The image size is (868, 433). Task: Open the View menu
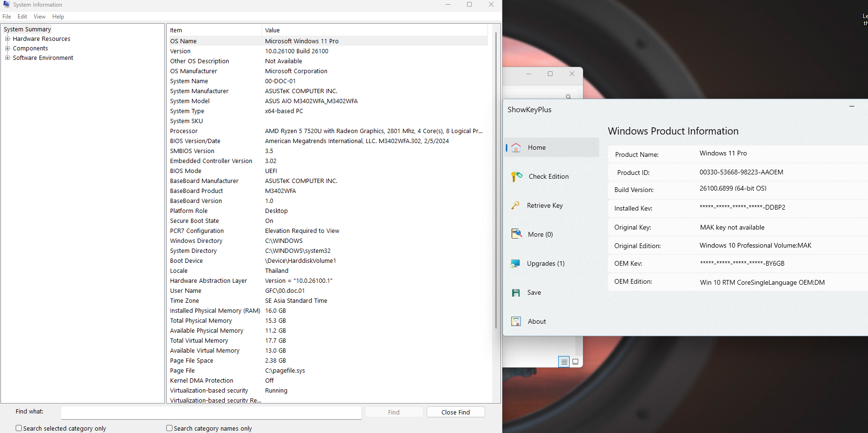click(39, 17)
